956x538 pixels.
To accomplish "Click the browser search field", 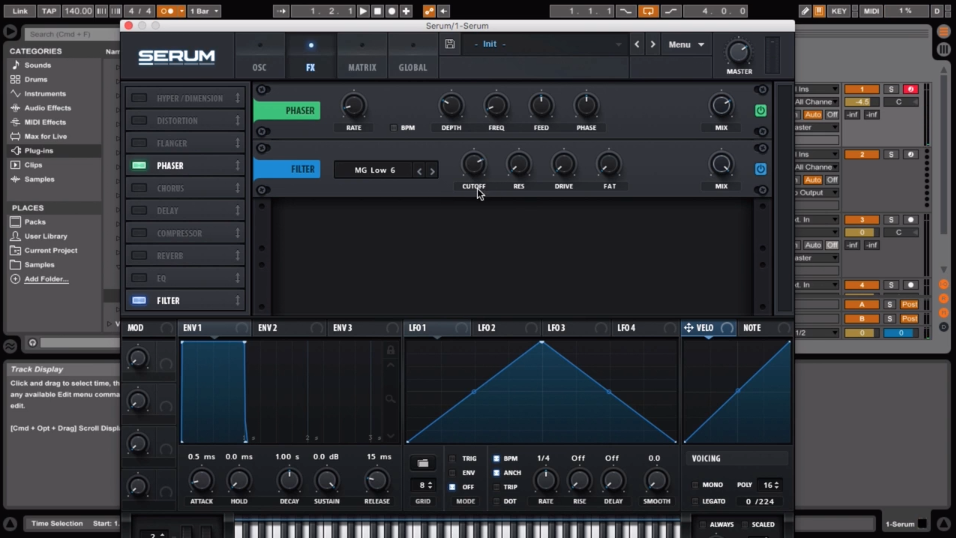I will point(72,34).
